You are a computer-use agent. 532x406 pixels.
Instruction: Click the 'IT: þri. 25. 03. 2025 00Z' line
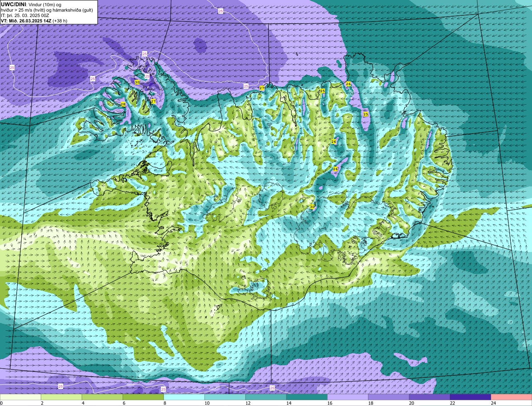tap(25, 15)
